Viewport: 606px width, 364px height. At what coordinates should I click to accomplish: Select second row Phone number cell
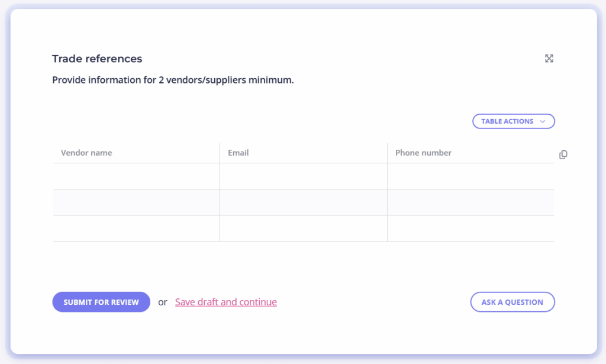coord(470,202)
